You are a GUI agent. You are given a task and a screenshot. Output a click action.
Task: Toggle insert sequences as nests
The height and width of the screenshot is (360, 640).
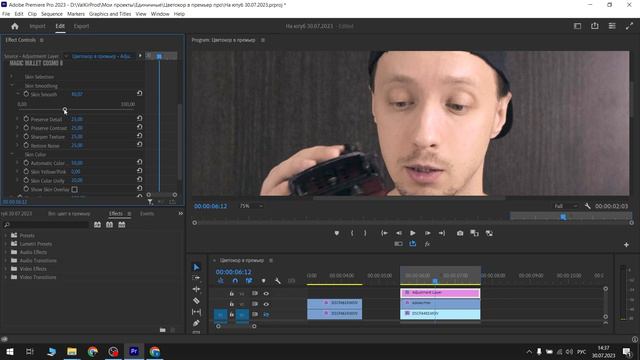tap(220, 281)
